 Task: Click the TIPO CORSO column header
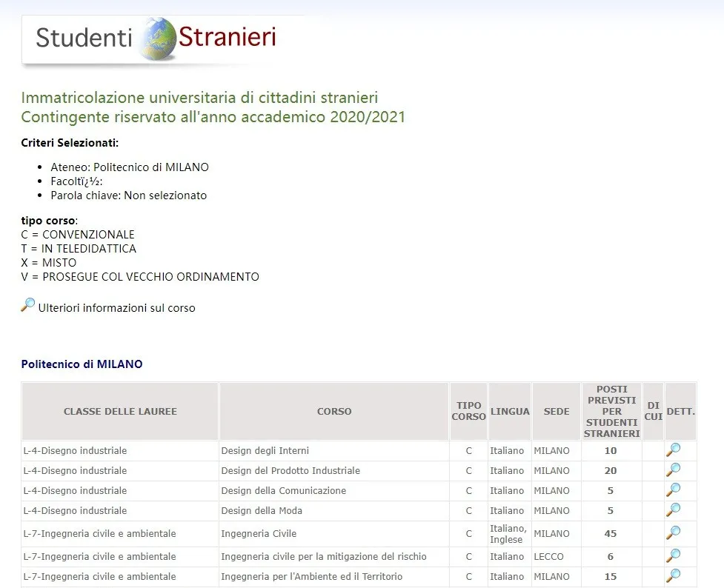(468, 411)
